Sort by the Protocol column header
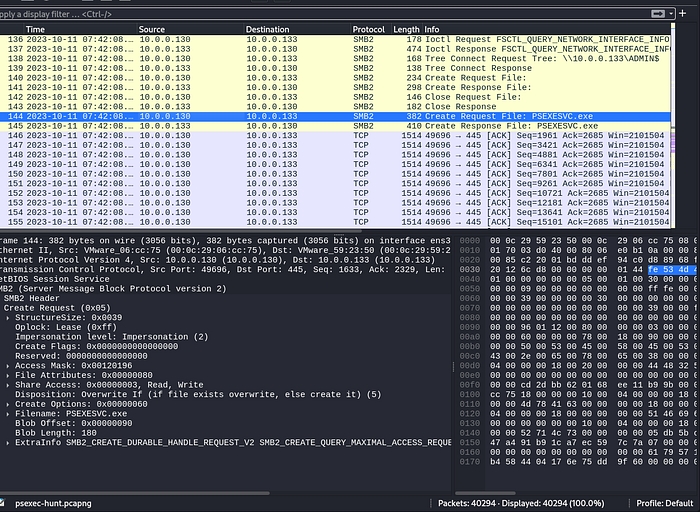The height and width of the screenshot is (512, 700). click(368, 30)
